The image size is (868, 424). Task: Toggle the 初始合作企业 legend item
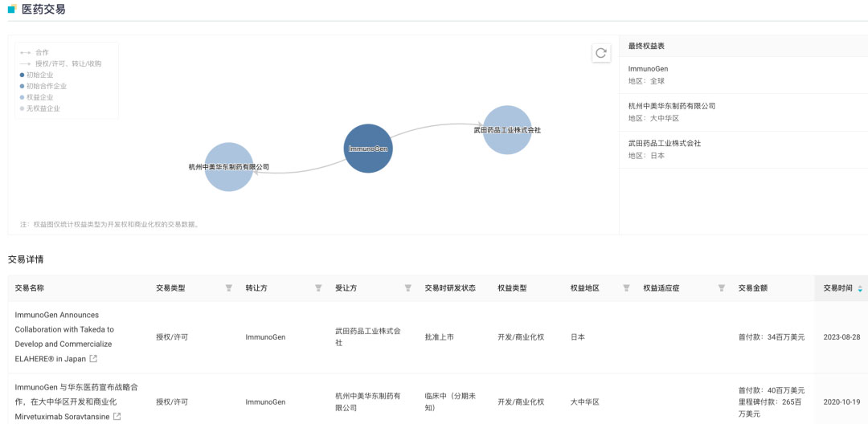[46, 86]
